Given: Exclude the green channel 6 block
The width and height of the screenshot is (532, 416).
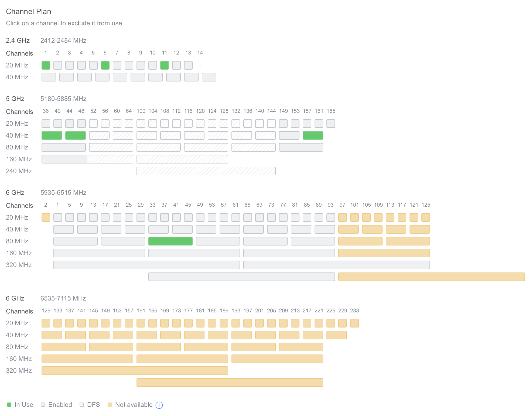Looking at the screenshot, I should pyautogui.click(x=105, y=65).
